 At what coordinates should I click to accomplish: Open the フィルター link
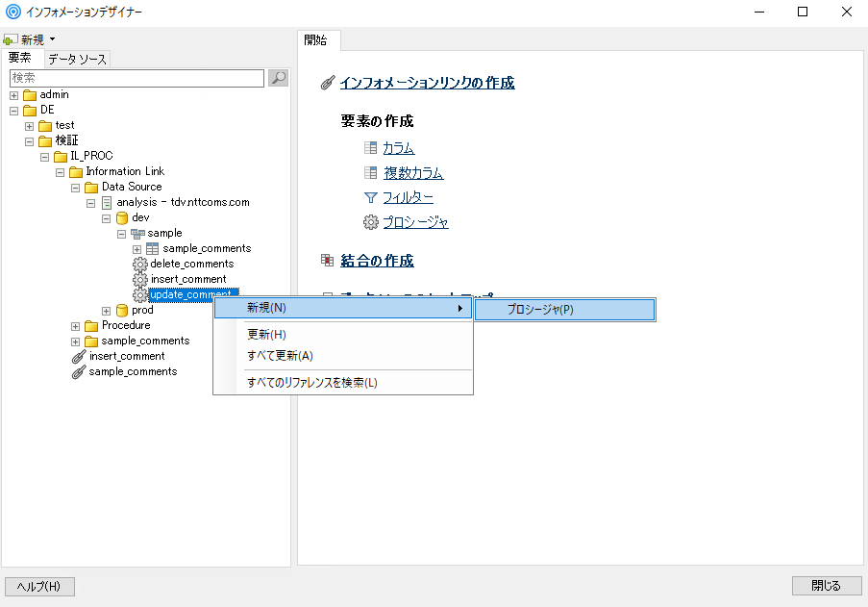tap(408, 198)
